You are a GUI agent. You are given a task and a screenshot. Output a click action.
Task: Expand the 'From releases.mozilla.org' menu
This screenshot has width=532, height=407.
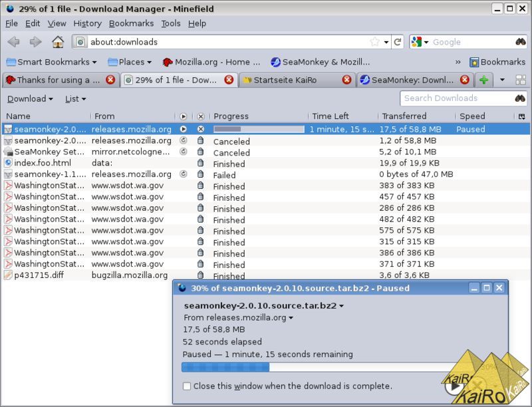pyautogui.click(x=238, y=318)
